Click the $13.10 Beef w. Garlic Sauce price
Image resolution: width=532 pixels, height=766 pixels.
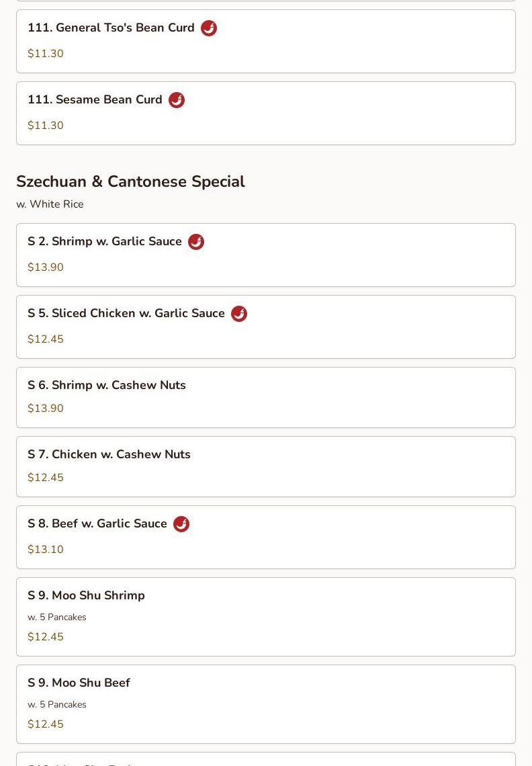click(46, 549)
